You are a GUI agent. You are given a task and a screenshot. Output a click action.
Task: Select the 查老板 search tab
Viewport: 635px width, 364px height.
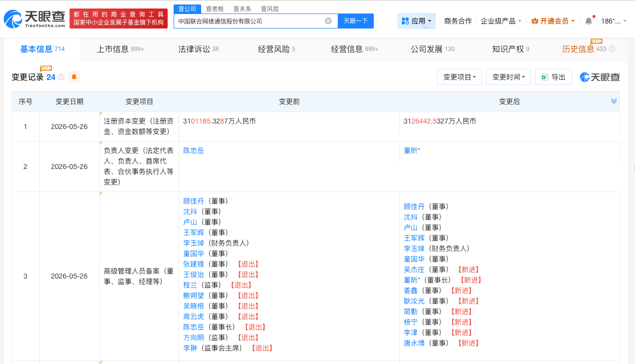point(215,9)
